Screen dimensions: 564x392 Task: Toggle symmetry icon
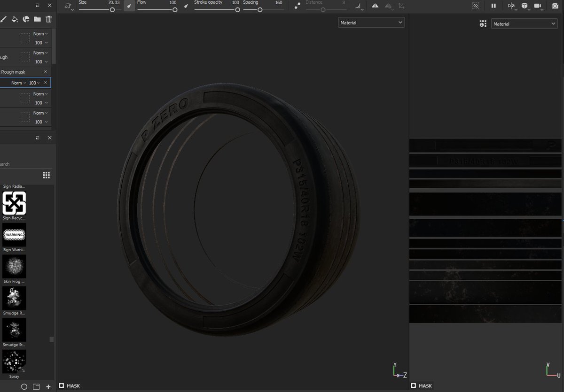pyautogui.click(x=375, y=6)
